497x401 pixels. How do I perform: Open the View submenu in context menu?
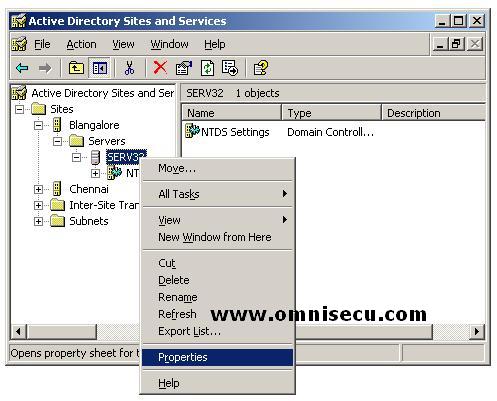coord(217,220)
